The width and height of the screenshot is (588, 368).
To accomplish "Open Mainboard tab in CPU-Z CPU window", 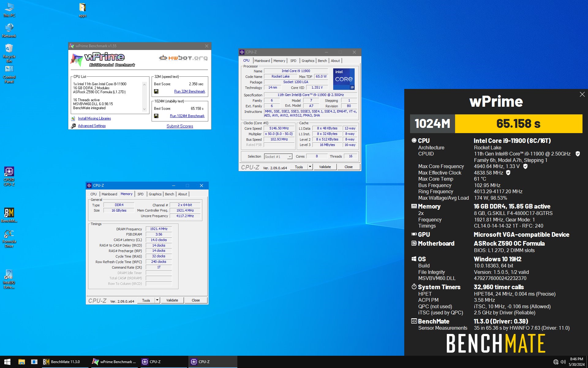I will click(x=262, y=61).
